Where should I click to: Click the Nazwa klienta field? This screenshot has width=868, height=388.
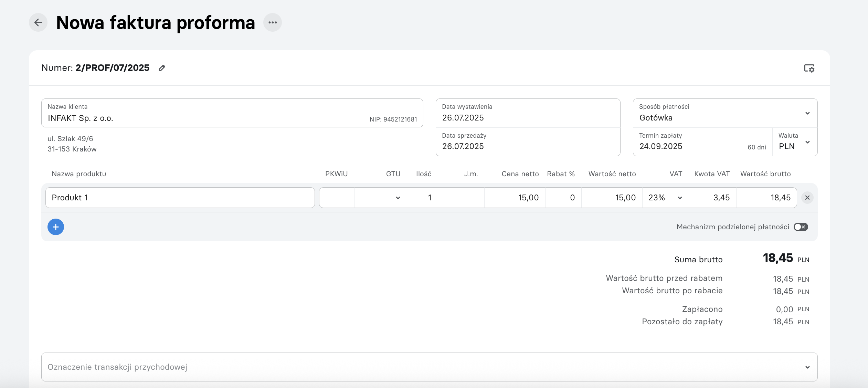232,113
